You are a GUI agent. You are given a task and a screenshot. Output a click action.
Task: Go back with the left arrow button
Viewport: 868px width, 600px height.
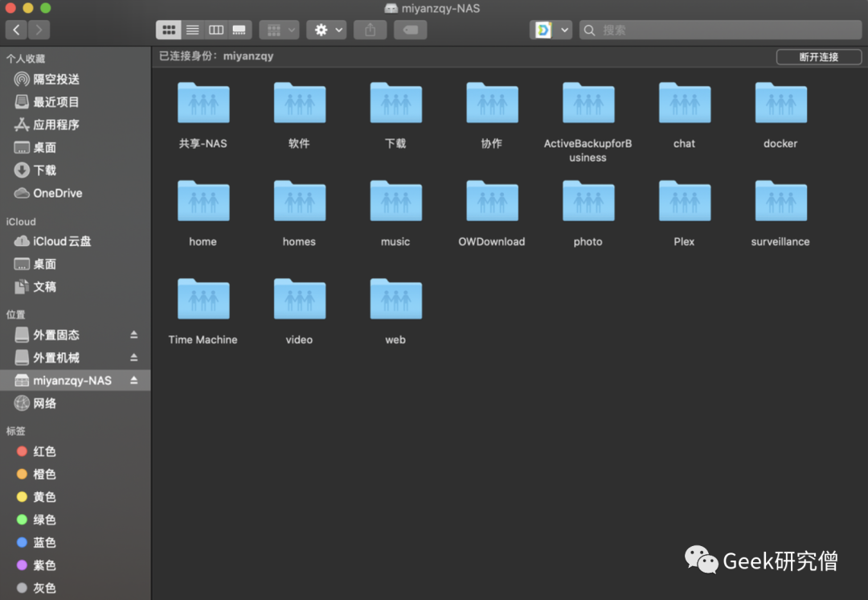pos(17,30)
